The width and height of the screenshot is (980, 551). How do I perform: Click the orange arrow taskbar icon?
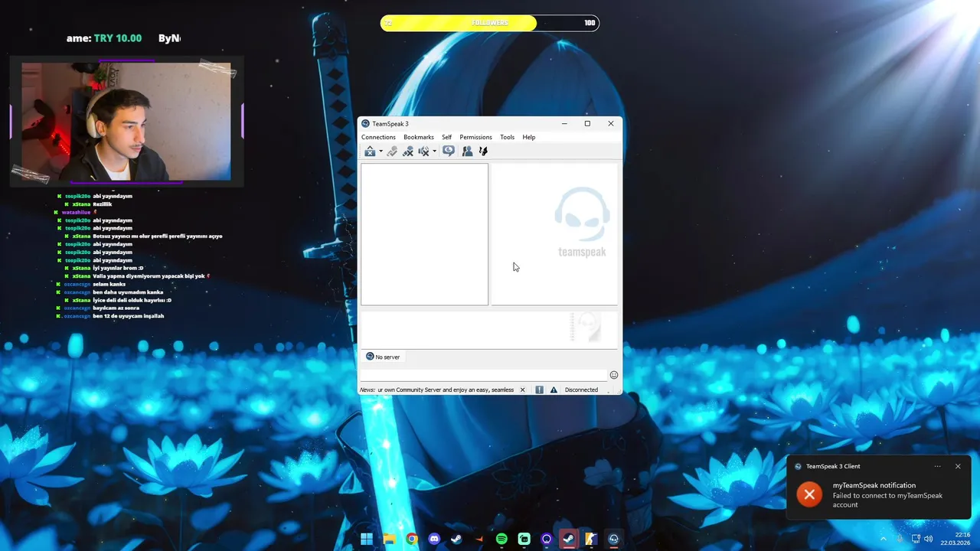pos(479,539)
